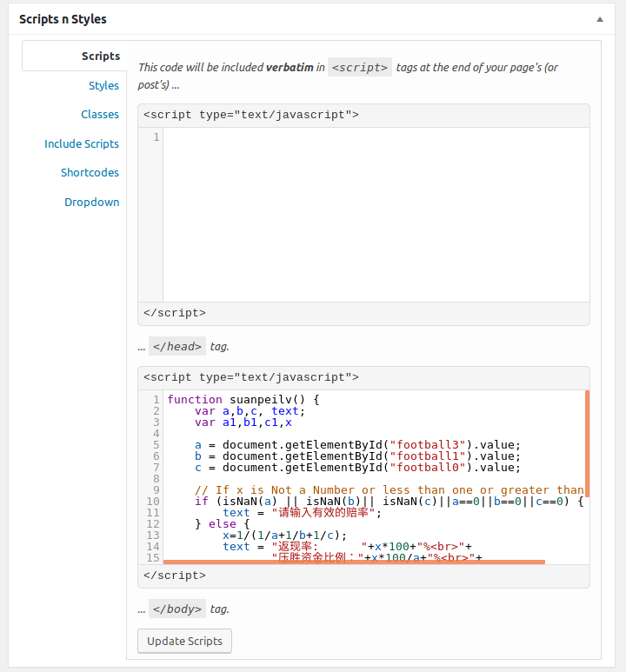Click the vertical scrollbar of the body script editor
The height and width of the screenshot is (672, 626).
(587, 443)
